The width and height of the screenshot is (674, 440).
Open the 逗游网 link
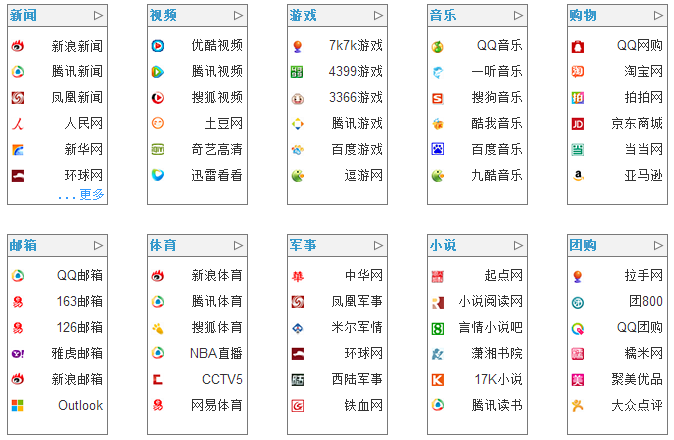[364, 175]
